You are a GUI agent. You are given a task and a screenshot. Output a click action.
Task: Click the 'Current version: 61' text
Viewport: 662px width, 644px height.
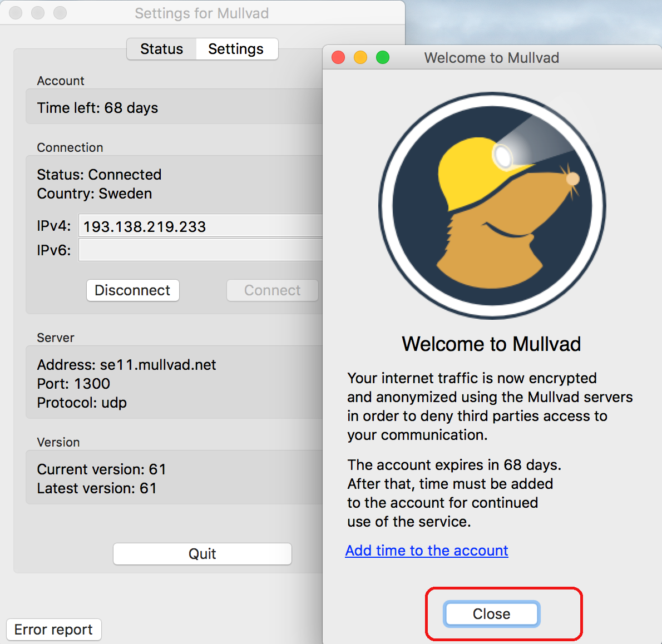pyautogui.click(x=101, y=469)
